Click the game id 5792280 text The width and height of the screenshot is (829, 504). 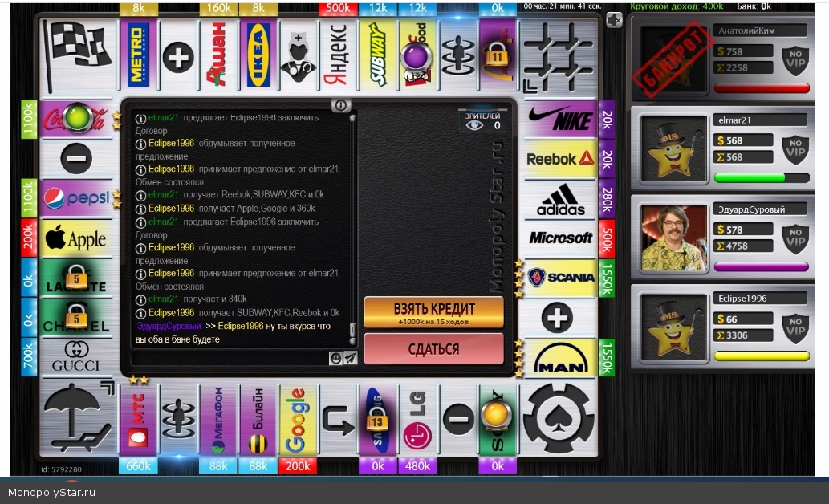tap(61, 469)
